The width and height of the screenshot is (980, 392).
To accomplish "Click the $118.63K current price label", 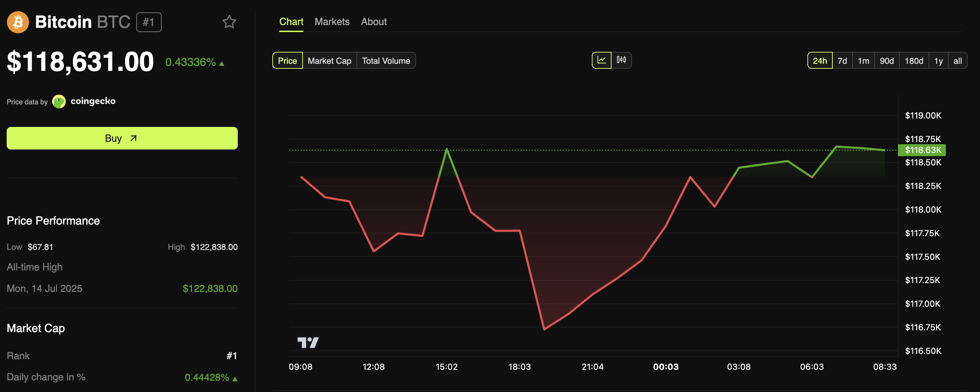I will (x=922, y=150).
